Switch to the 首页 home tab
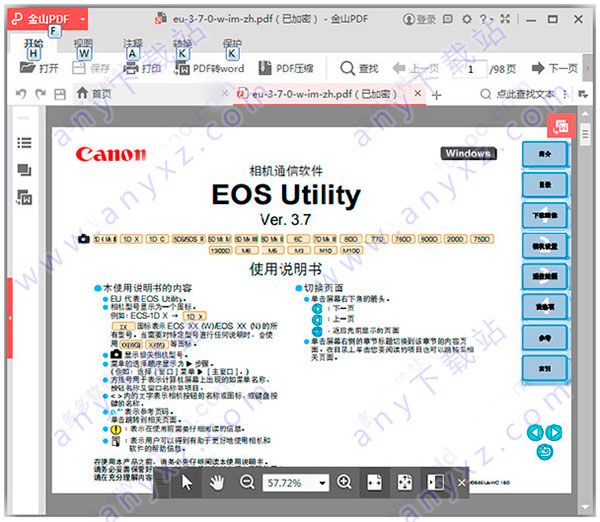600x522 pixels. click(94, 93)
